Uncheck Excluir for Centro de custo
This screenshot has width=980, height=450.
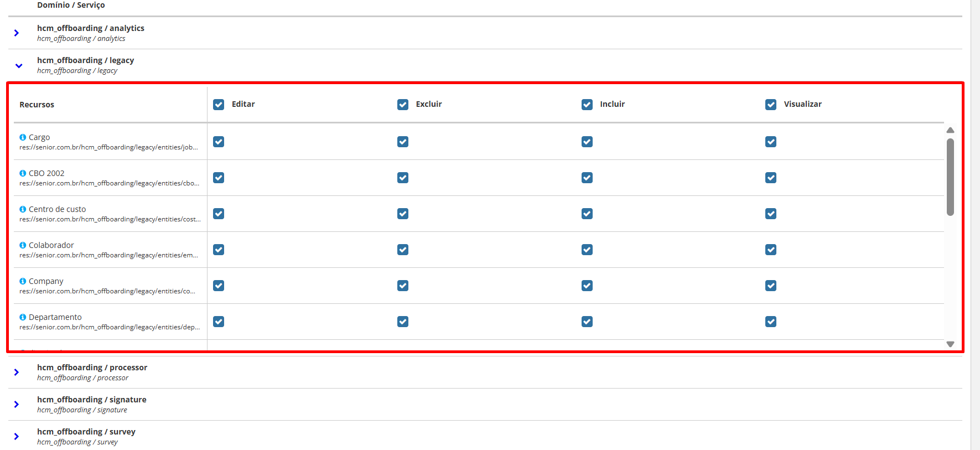coord(403,214)
